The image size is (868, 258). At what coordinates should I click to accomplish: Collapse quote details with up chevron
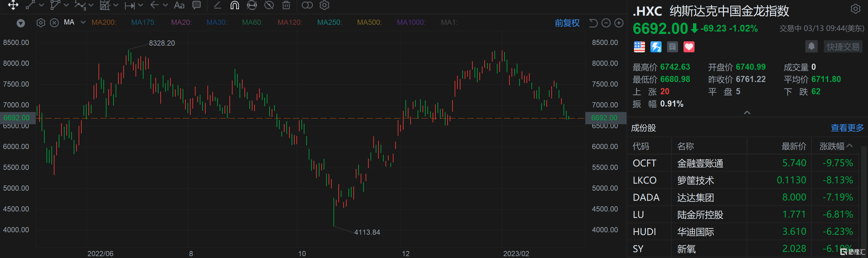pos(747,112)
